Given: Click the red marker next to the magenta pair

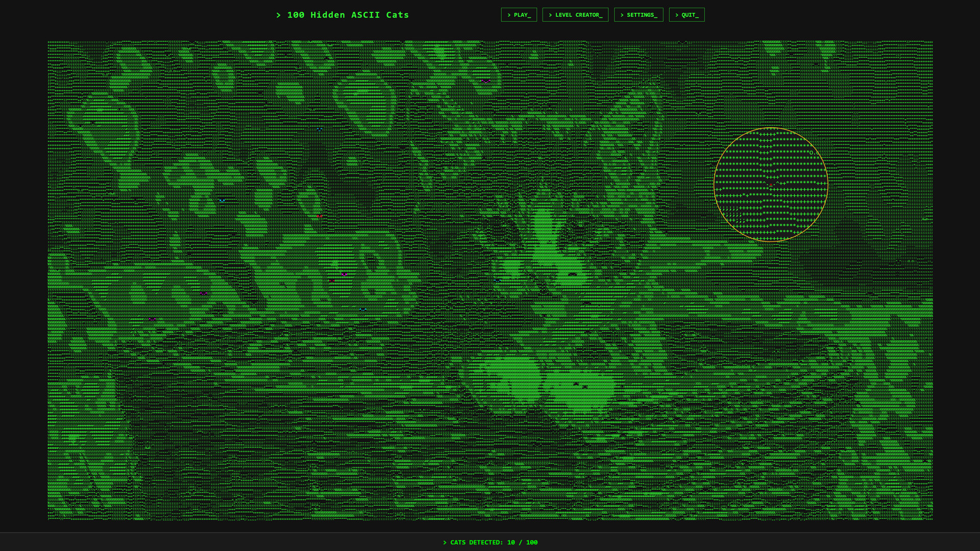Looking at the screenshot, I should pyautogui.click(x=332, y=281).
